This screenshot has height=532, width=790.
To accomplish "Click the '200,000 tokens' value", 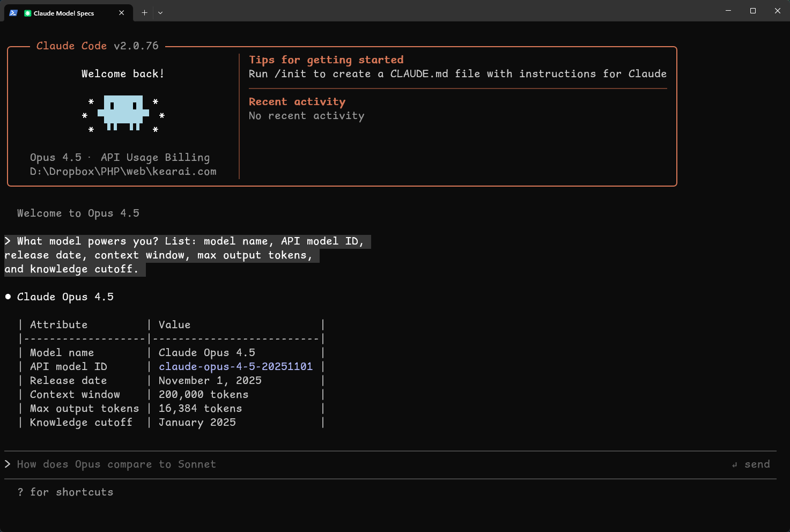I will pos(204,395).
